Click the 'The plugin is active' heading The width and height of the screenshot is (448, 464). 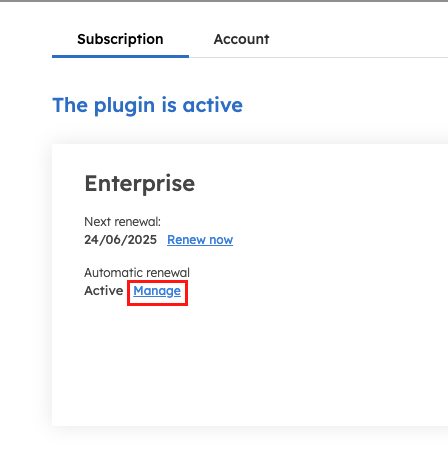(147, 105)
